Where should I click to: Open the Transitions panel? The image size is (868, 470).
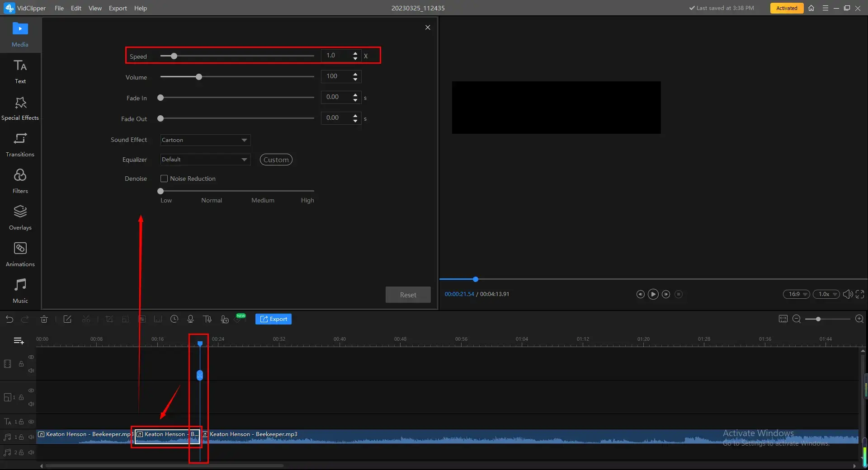(20, 145)
